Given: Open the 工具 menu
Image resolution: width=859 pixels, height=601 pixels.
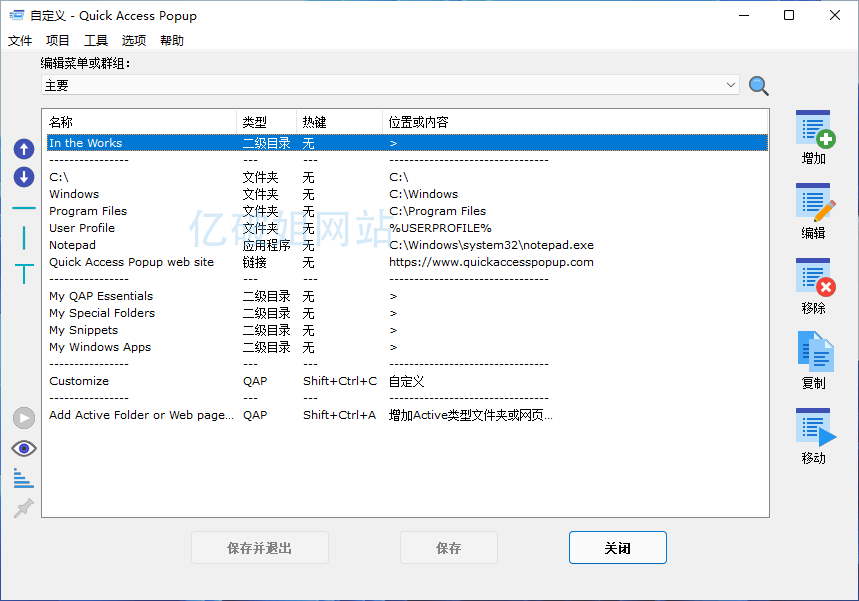Looking at the screenshot, I should point(95,40).
